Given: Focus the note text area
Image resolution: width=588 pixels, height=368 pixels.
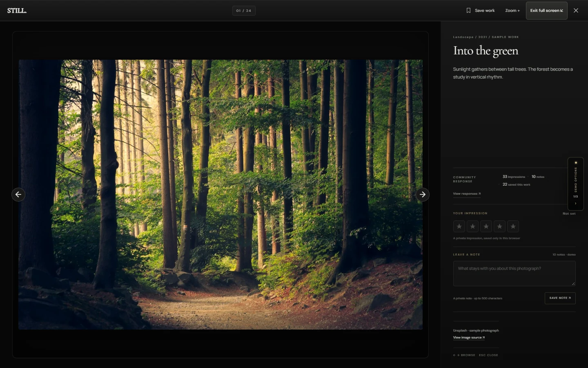Looking at the screenshot, I should tap(514, 274).
